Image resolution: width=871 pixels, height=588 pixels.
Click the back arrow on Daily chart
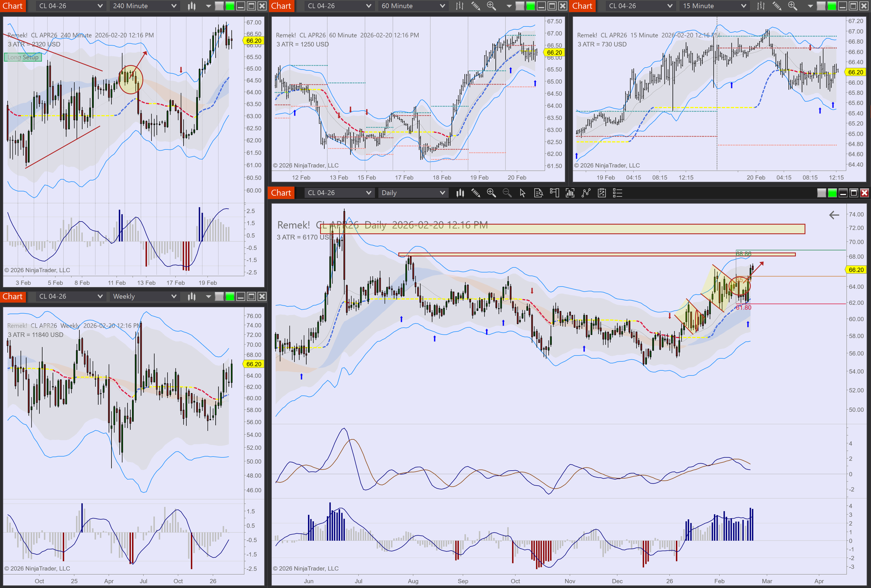[834, 215]
